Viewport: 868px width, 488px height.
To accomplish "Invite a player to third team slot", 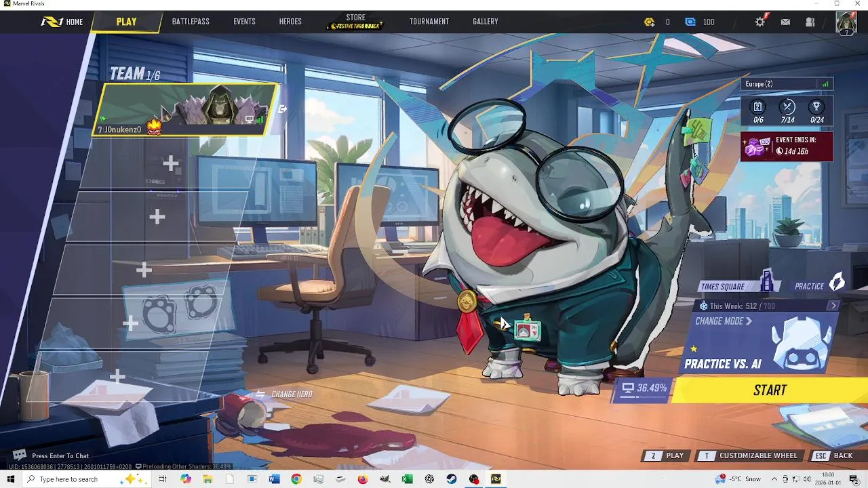I will [x=157, y=216].
